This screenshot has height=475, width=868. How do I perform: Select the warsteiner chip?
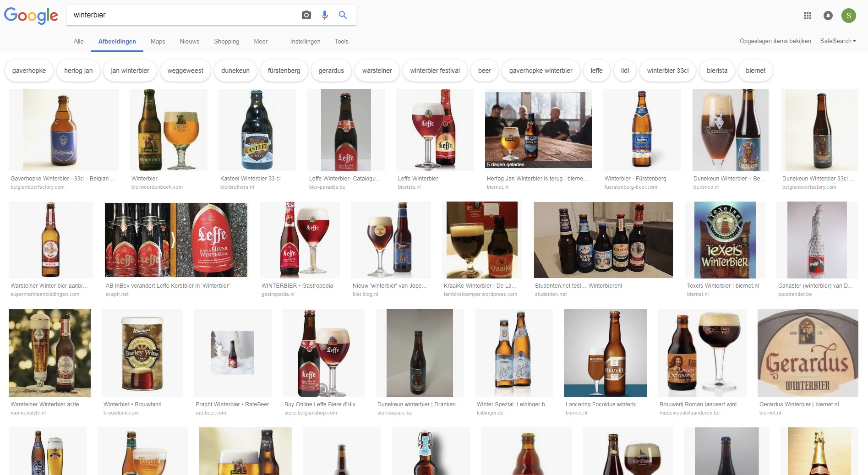(x=377, y=71)
